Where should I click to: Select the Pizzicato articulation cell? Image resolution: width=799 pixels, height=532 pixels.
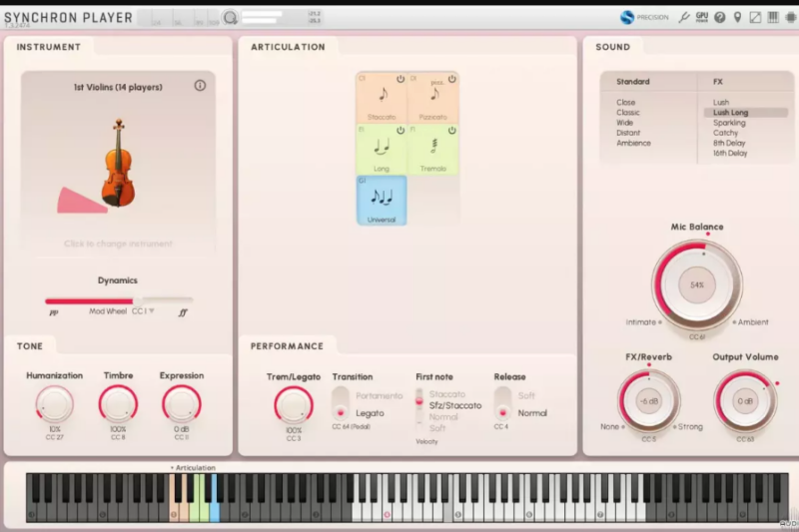(x=433, y=98)
